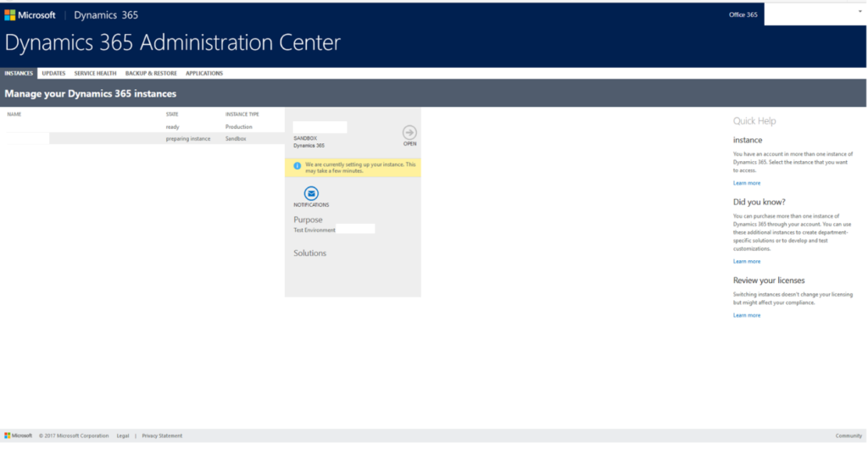Open the Privacy Statement footer link

(x=162, y=436)
